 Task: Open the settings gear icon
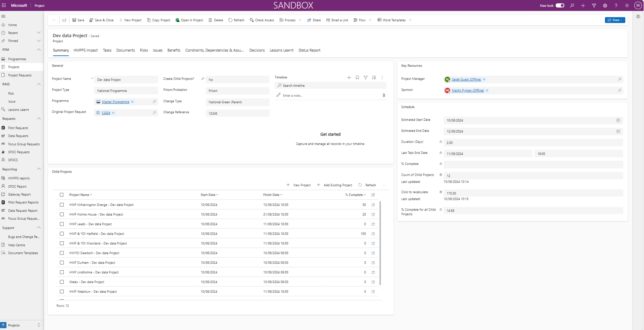[x=605, y=6]
